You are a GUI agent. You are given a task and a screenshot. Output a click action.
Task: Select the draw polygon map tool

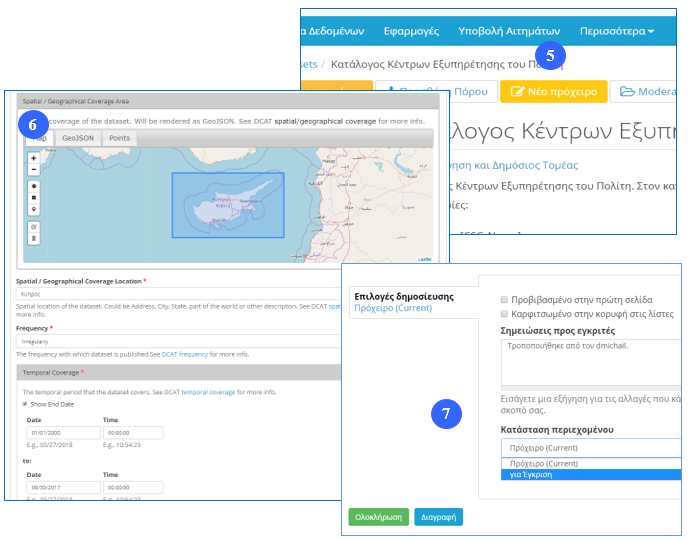coord(33,186)
